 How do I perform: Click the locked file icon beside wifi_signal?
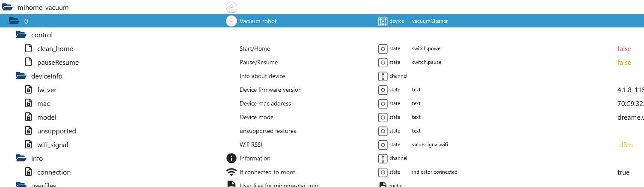point(28,145)
